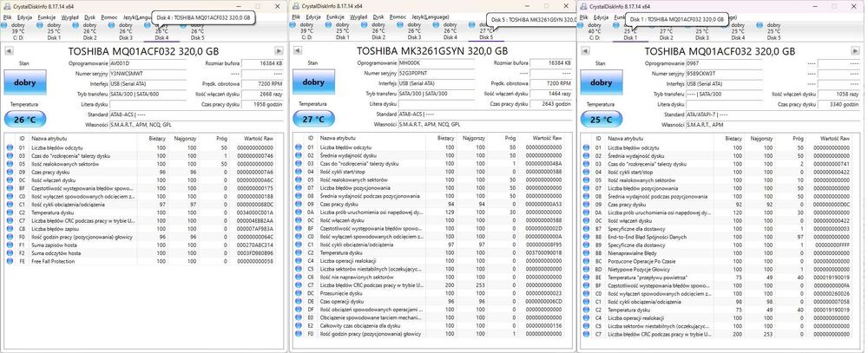The height and width of the screenshot is (353, 868).
Task: Open Dysk menu in middle window
Action: [x=378, y=17]
